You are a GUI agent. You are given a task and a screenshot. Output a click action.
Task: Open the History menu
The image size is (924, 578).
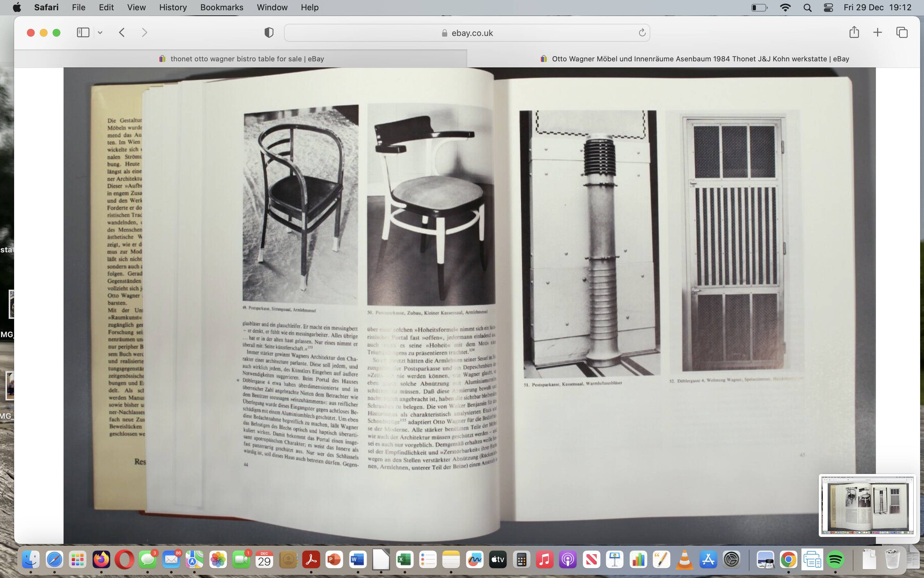pos(173,7)
